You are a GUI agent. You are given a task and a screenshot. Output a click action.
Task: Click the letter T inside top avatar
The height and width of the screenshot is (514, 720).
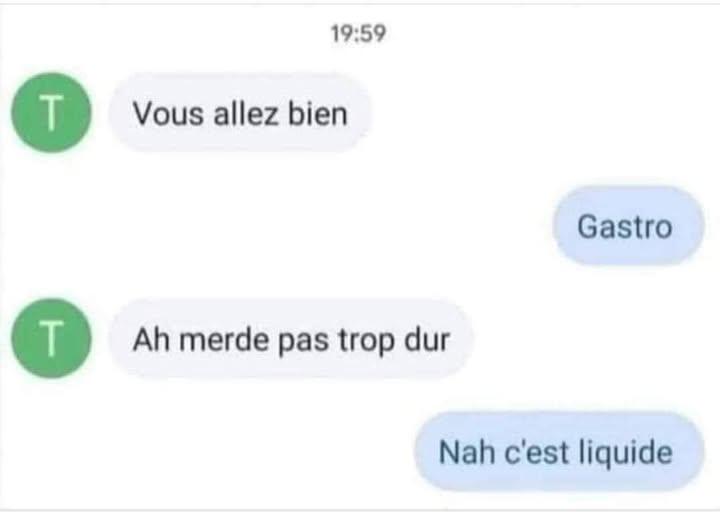(51, 113)
